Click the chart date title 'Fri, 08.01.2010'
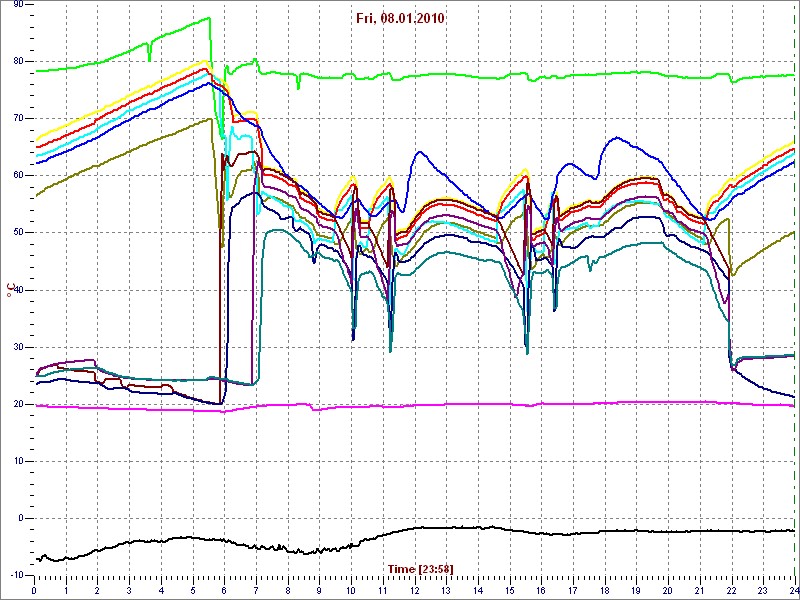The width and height of the screenshot is (800, 600). click(x=402, y=19)
